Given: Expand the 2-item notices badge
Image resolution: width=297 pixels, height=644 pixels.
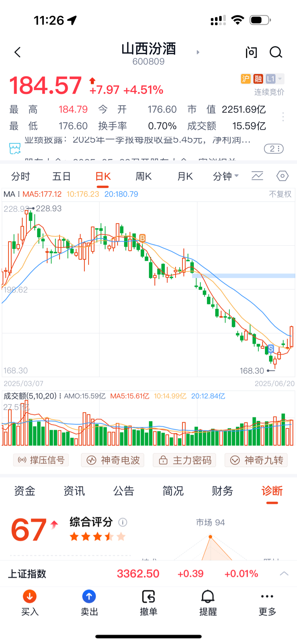Looking at the screenshot, I should pos(274,149).
